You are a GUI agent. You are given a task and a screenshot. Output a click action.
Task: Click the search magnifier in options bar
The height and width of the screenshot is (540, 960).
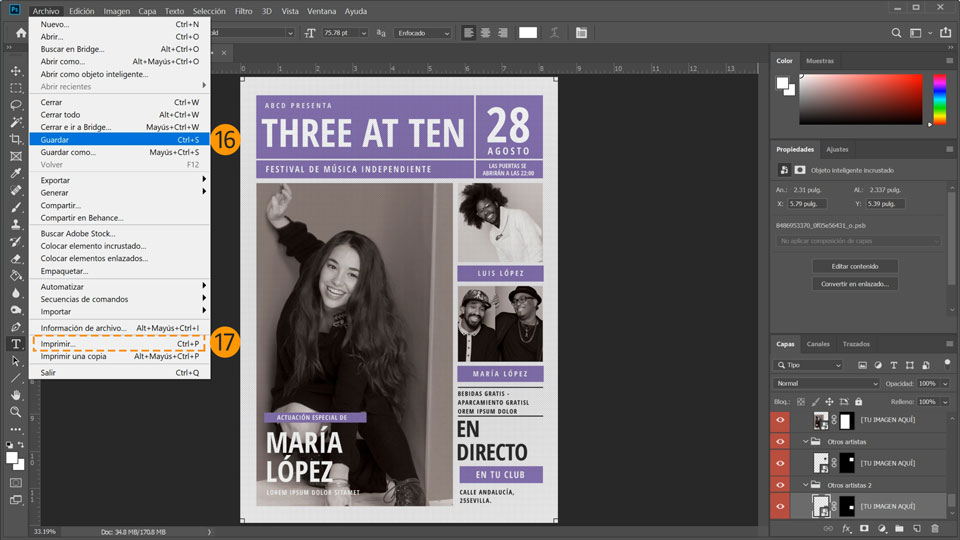click(897, 33)
